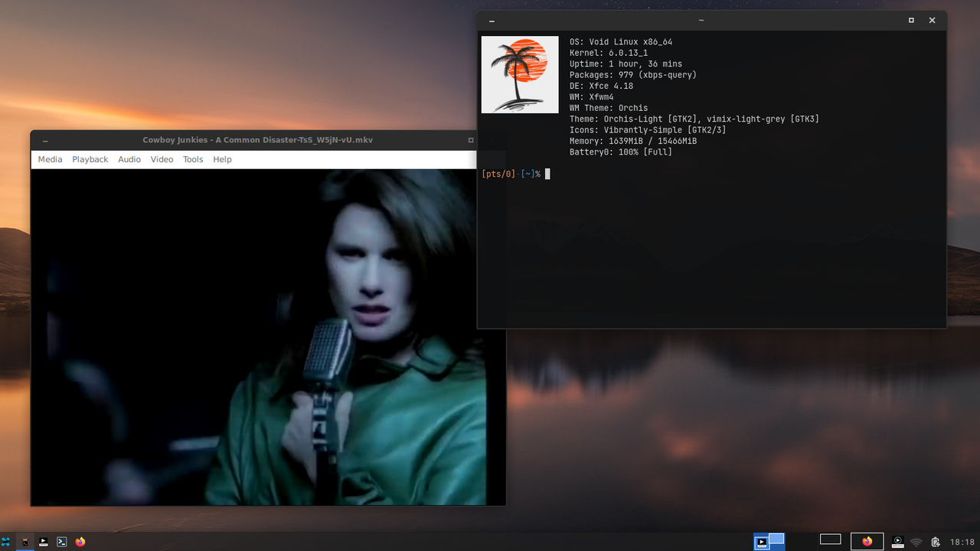Minimize the terminal window

(x=492, y=21)
